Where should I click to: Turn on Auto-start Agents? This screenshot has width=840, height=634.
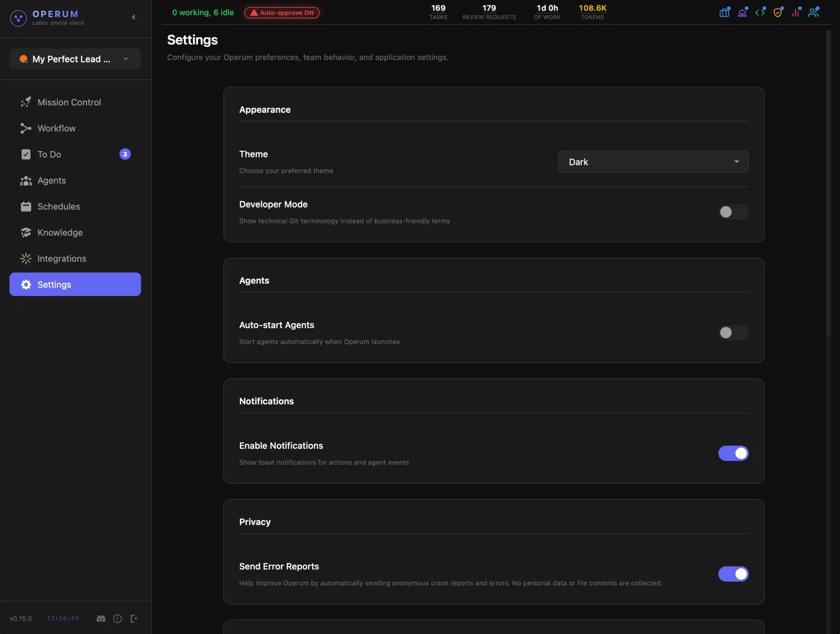click(733, 333)
